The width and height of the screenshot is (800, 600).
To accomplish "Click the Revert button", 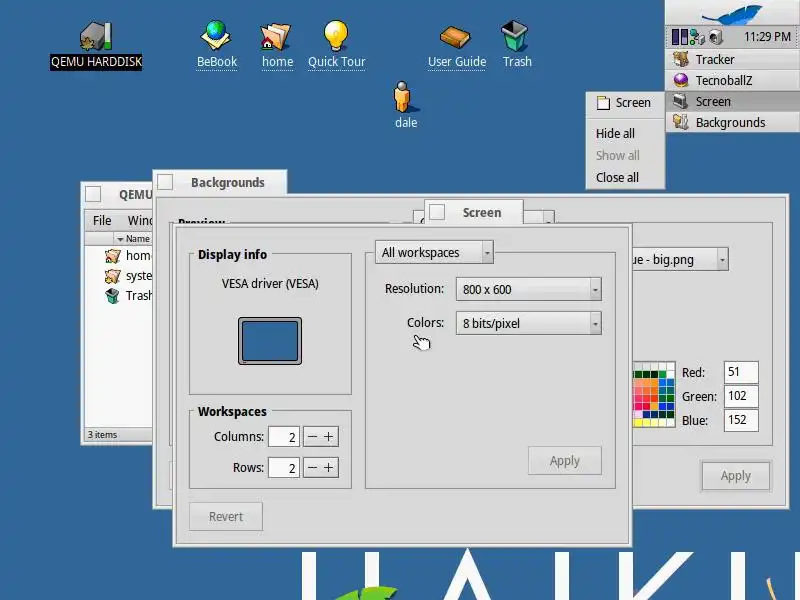I will click(x=226, y=516).
